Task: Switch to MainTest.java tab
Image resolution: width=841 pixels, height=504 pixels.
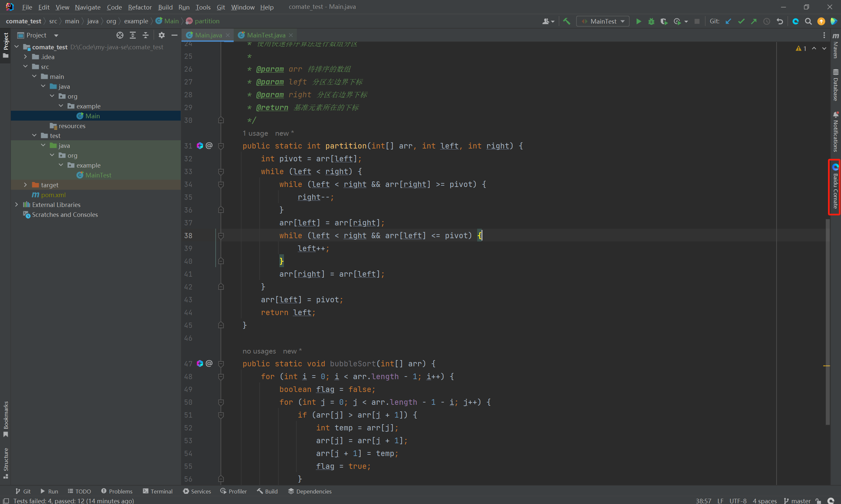Action: [266, 35]
